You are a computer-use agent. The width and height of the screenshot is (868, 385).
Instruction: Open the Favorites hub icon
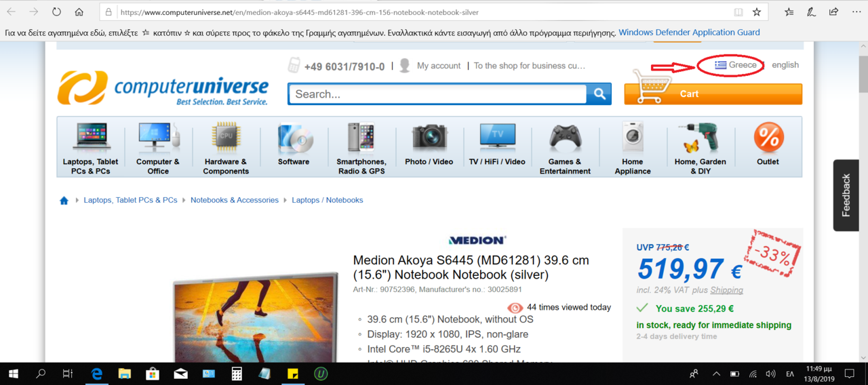(x=789, y=12)
